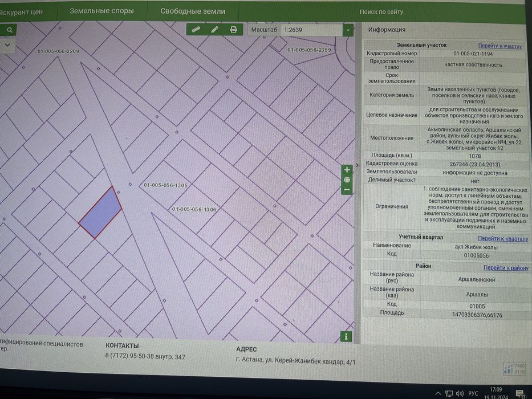Zoom in with the plus button

347,170
